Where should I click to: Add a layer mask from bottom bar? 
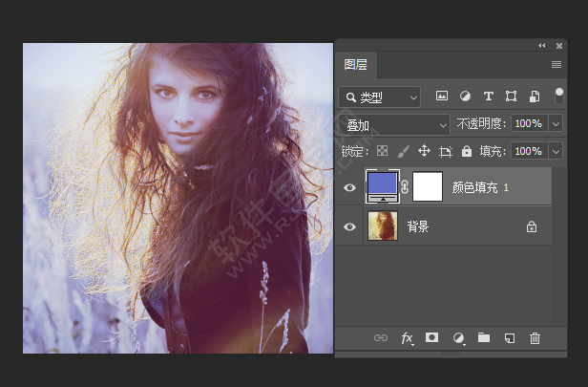coord(431,337)
